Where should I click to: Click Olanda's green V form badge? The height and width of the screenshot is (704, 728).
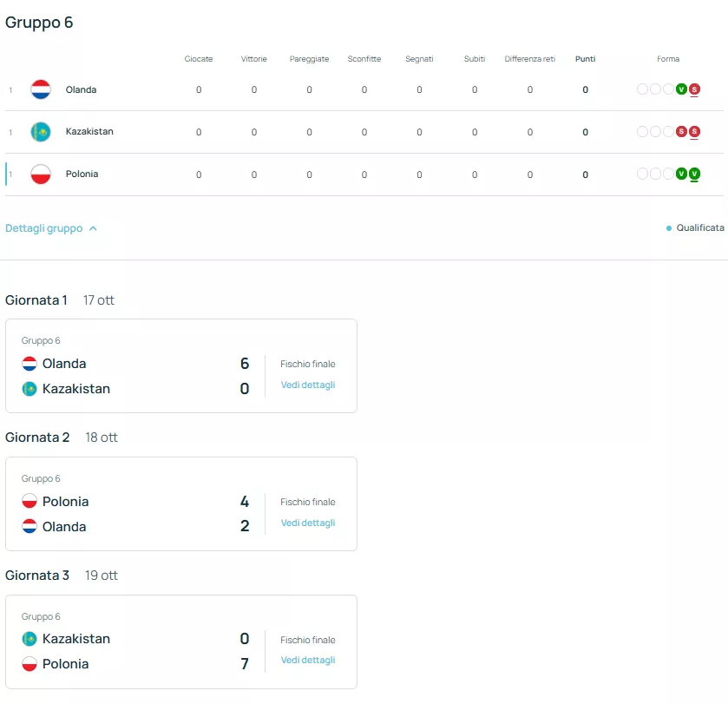pyautogui.click(x=681, y=89)
